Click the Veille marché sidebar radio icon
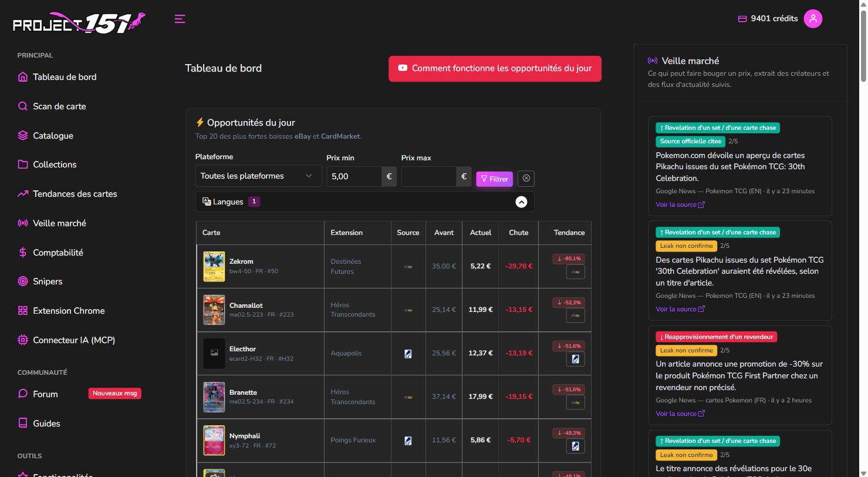Screen dimensions: 868x477 point(23,223)
